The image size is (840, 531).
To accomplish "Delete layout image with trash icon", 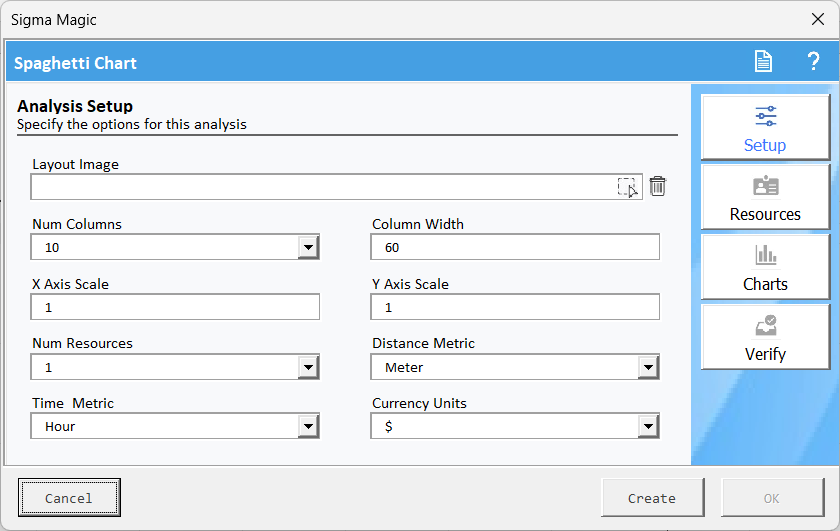I will [x=657, y=186].
